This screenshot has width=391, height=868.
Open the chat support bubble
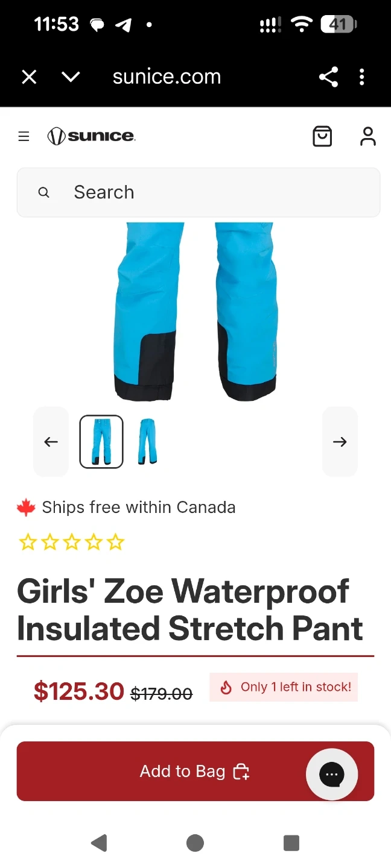[332, 775]
